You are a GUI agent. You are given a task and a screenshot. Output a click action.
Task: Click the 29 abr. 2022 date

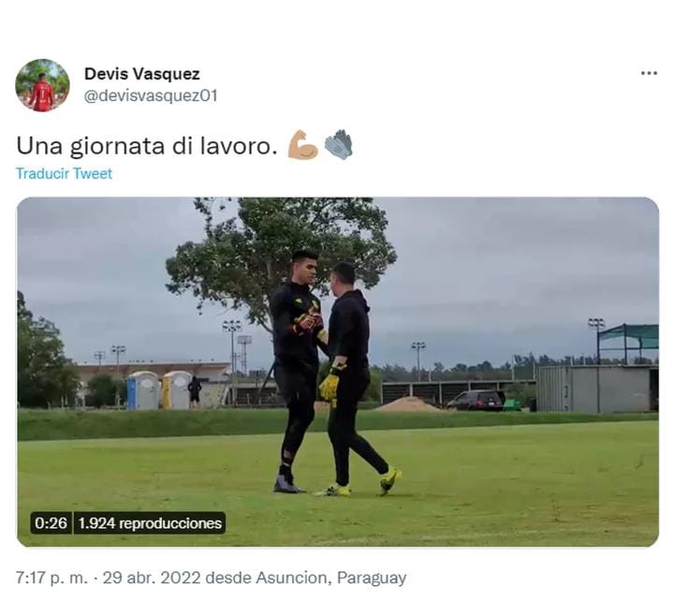pyautogui.click(x=152, y=578)
